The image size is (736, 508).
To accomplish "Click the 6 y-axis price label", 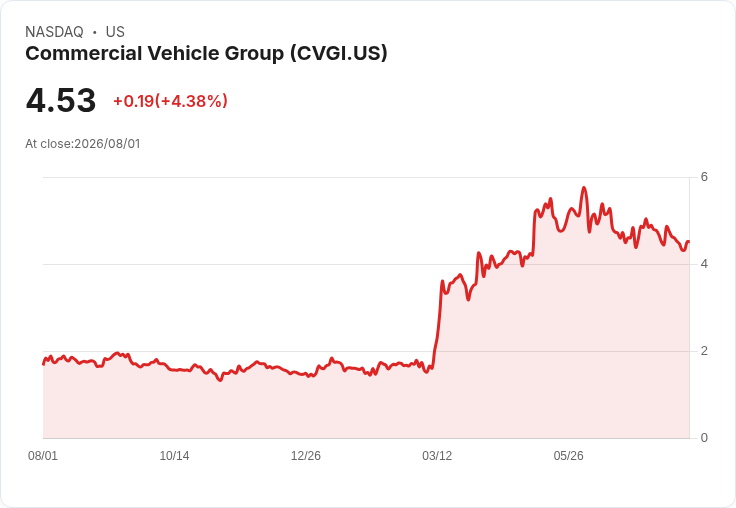I will (704, 177).
